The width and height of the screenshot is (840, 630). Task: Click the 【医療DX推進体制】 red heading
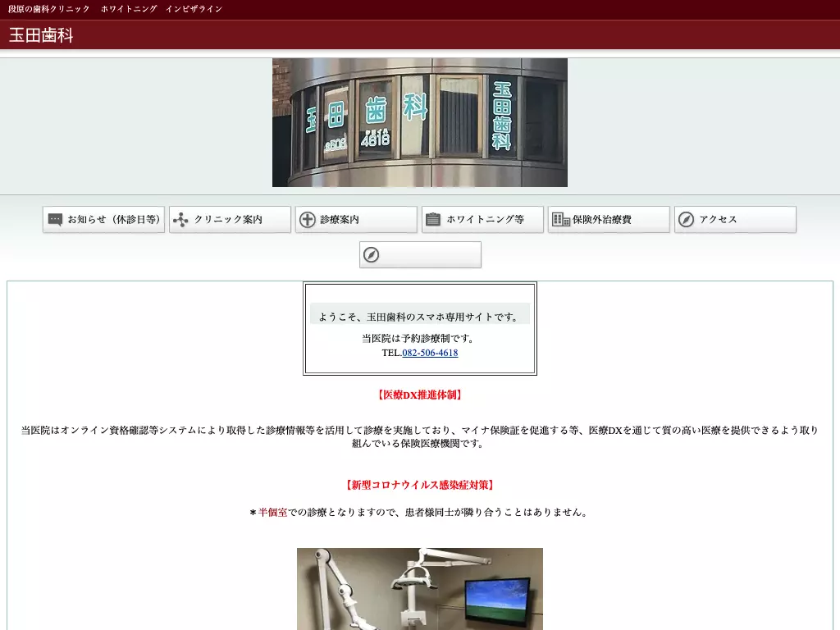pos(420,395)
